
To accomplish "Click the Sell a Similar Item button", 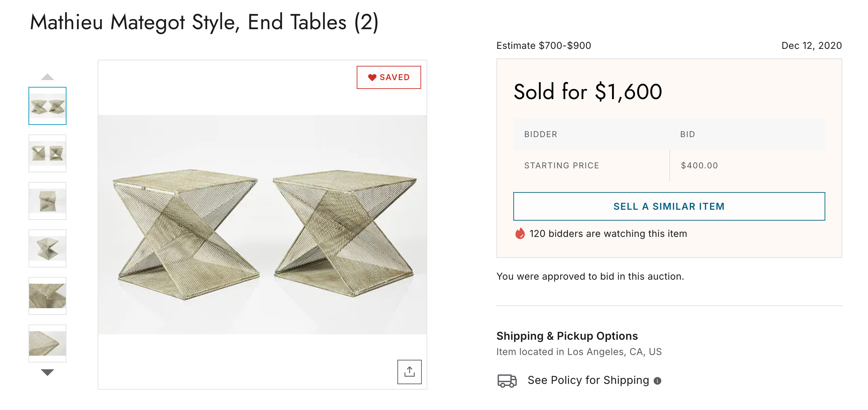I will (x=669, y=206).
